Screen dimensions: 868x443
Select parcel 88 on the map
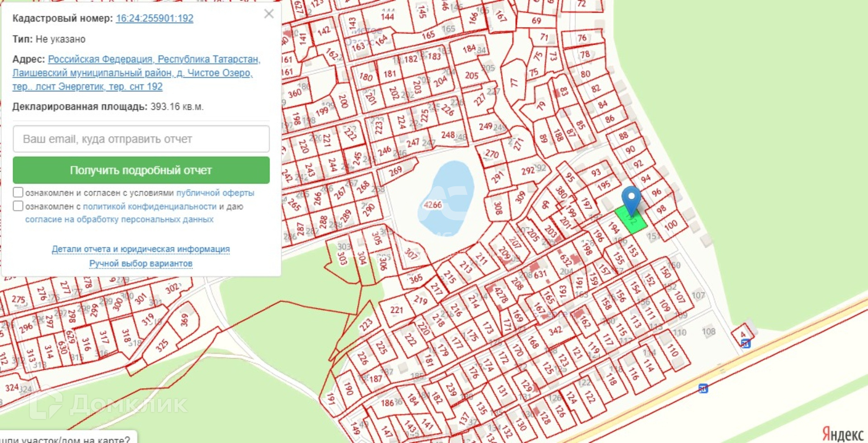[x=623, y=136]
